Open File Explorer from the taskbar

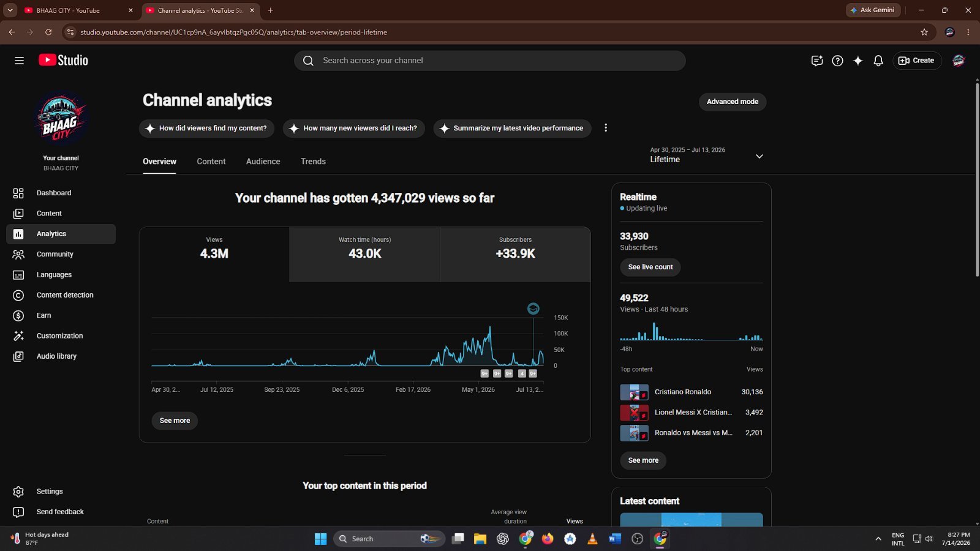(480, 539)
